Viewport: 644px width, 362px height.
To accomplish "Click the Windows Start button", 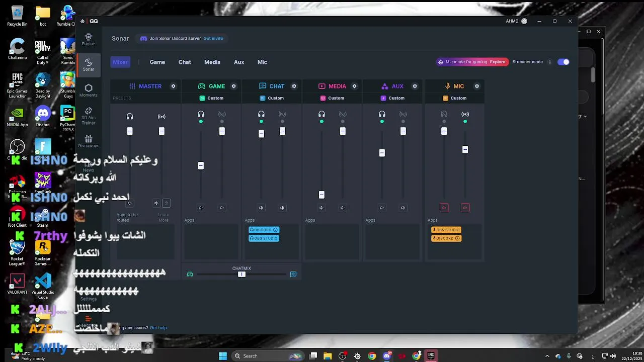I will tap(223, 356).
